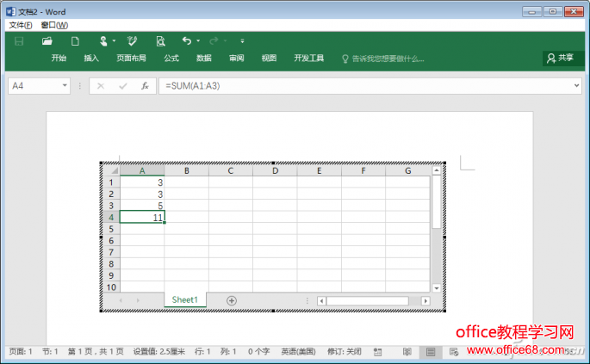This screenshot has height=364, width=590.
Task: Open print preview icon
Action: coord(161,41)
